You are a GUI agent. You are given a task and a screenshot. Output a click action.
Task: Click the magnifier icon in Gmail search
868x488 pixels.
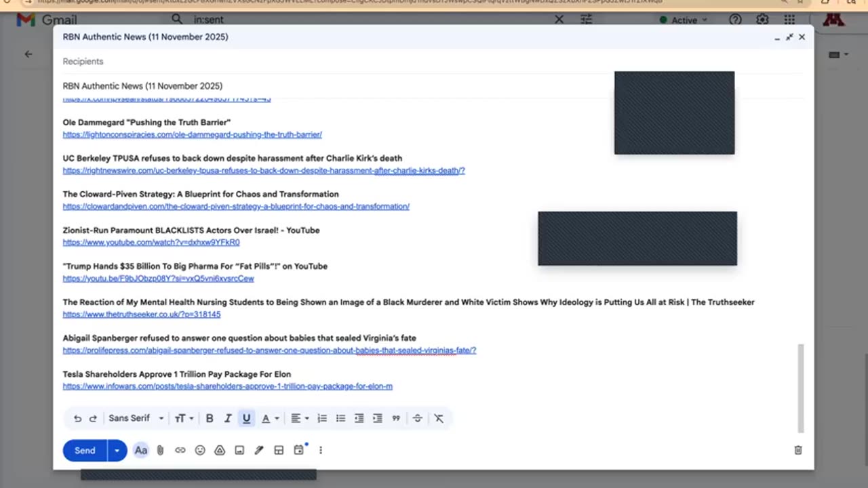(176, 20)
